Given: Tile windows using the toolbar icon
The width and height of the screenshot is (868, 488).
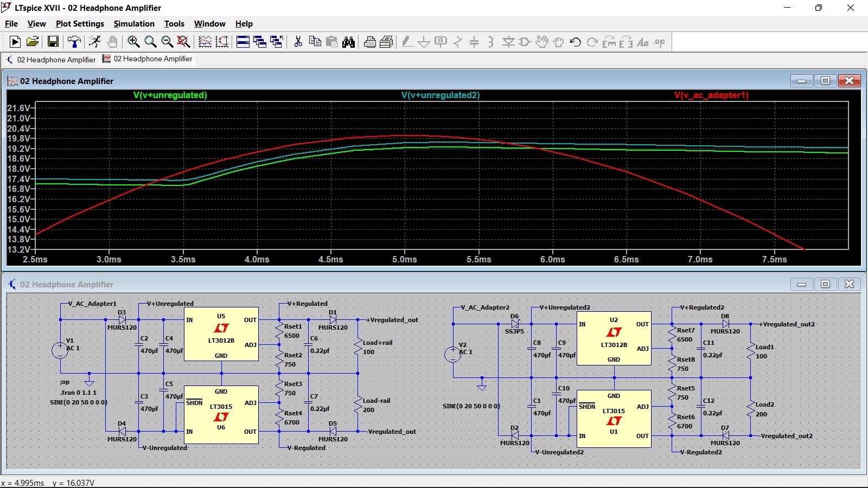Looking at the screenshot, I should pyautogui.click(x=243, y=42).
